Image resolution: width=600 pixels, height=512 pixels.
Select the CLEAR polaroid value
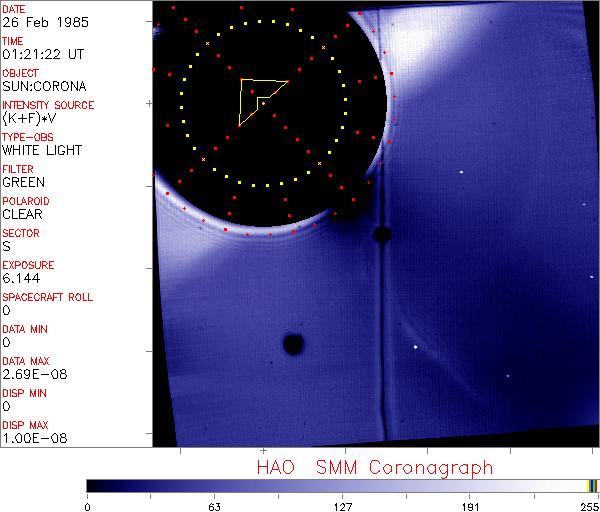[22, 214]
